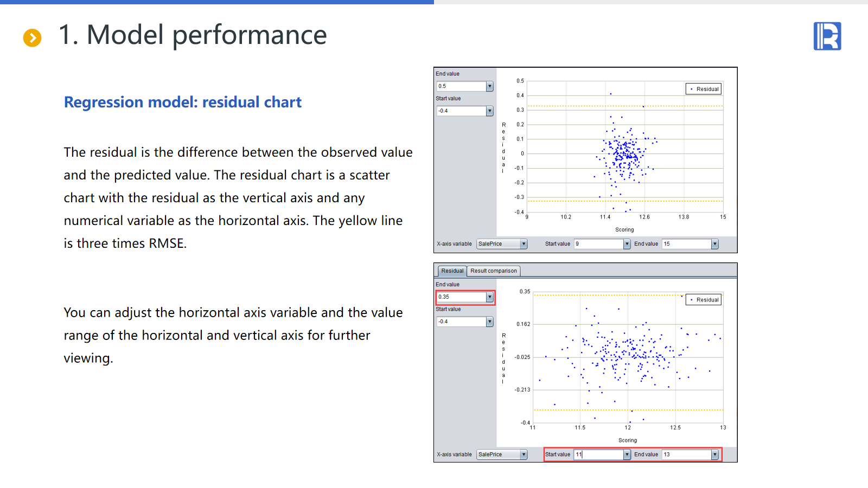This screenshot has width=868, height=488.
Task: Open the upper chart's X-axis variable SalePrice dropdown
Action: tap(524, 244)
